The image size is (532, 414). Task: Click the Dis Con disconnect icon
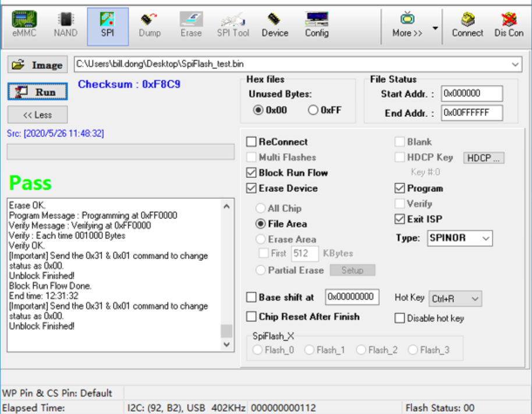point(509,25)
